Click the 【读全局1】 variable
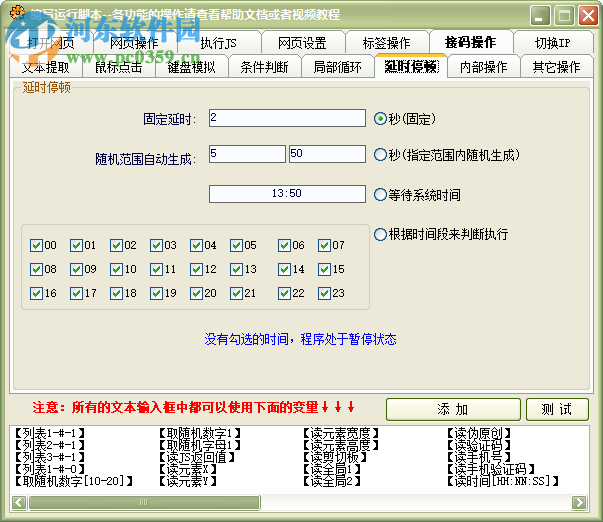The width and height of the screenshot is (603, 522). coord(331,469)
